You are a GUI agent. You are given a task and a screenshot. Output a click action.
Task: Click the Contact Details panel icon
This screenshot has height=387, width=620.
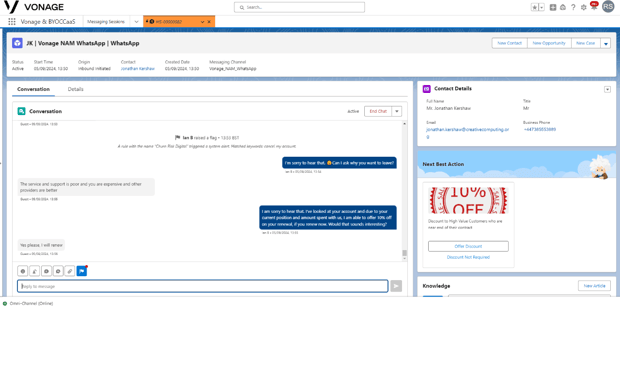(x=426, y=89)
